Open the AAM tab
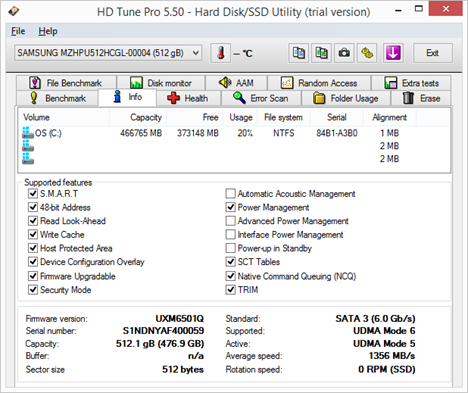The width and height of the screenshot is (468, 393). tap(236, 83)
